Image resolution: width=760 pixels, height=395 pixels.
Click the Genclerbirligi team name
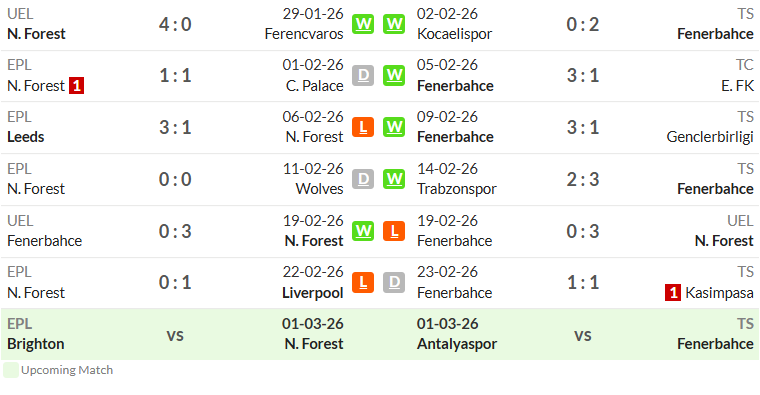(710, 137)
